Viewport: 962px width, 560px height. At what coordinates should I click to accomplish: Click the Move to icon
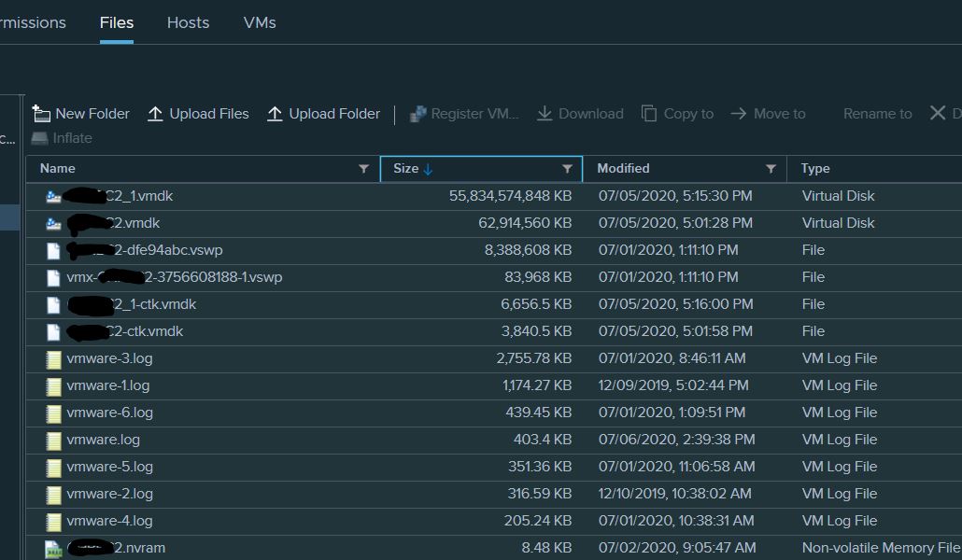tap(737, 113)
